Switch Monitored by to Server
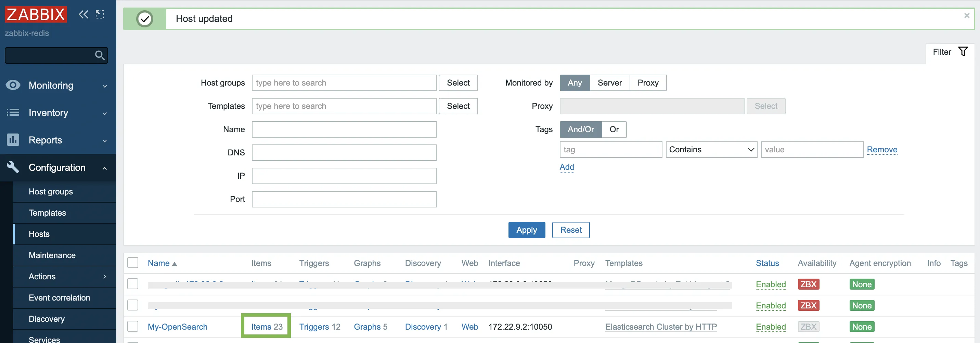 click(x=609, y=83)
